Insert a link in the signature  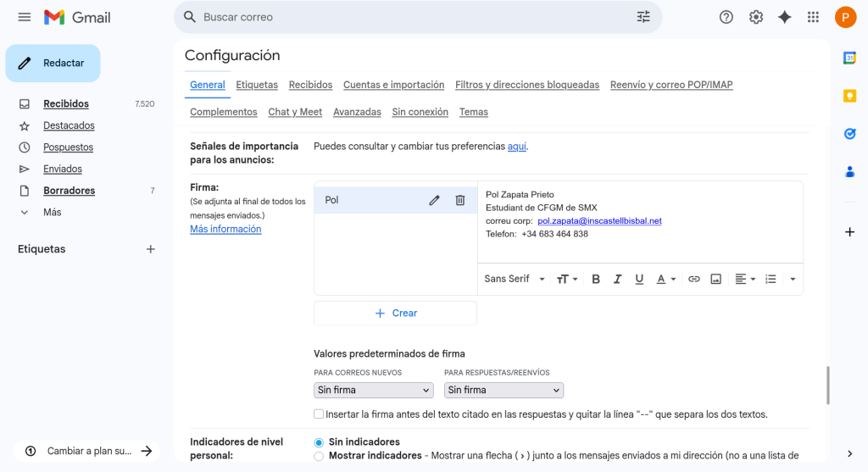pyautogui.click(x=693, y=279)
